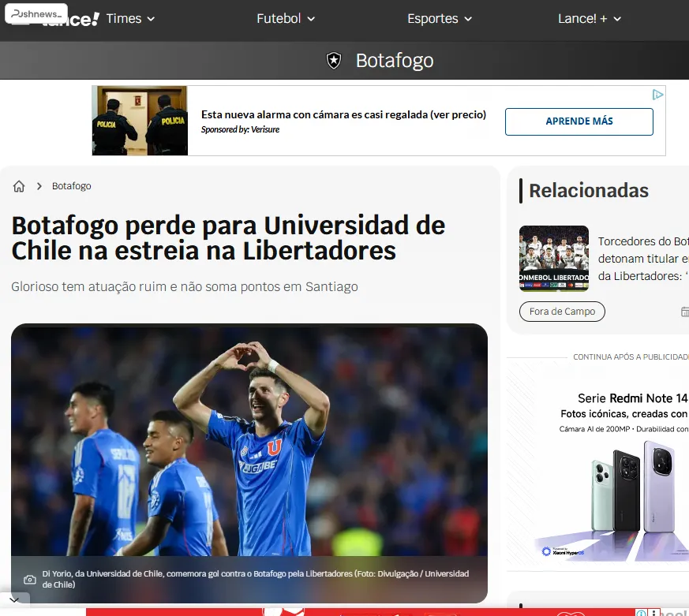Open the Lance! + dropdown
The height and width of the screenshot is (616, 689).
590,18
